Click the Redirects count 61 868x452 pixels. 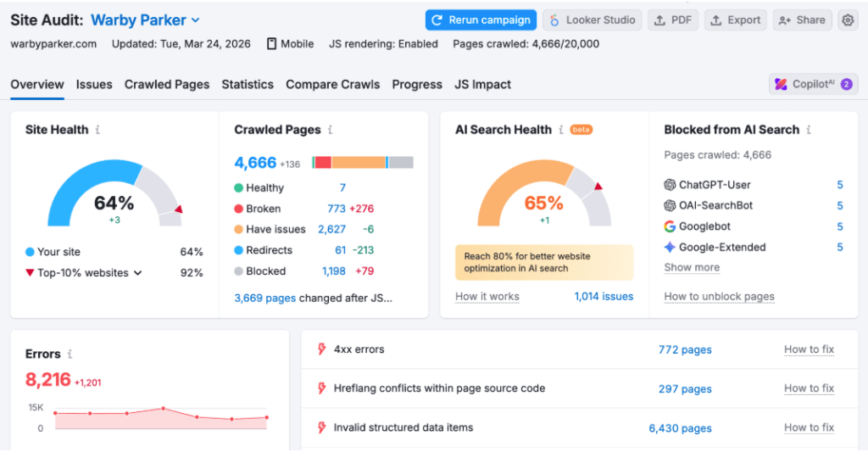341,250
